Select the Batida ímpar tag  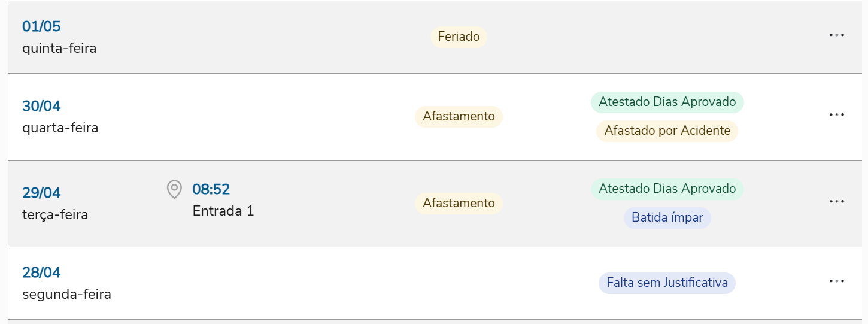(667, 217)
